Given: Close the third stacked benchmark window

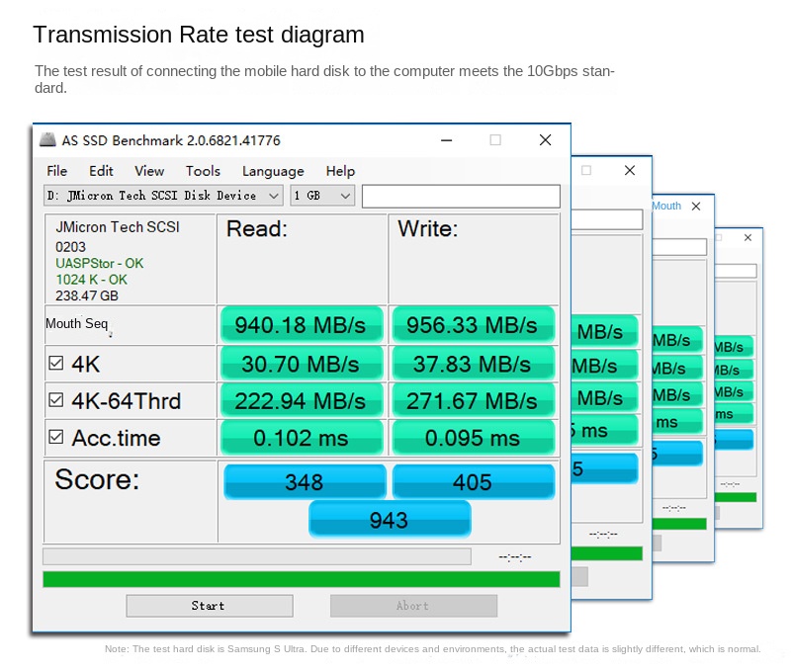Looking at the screenshot, I should pyautogui.click(x=696, y=206).
